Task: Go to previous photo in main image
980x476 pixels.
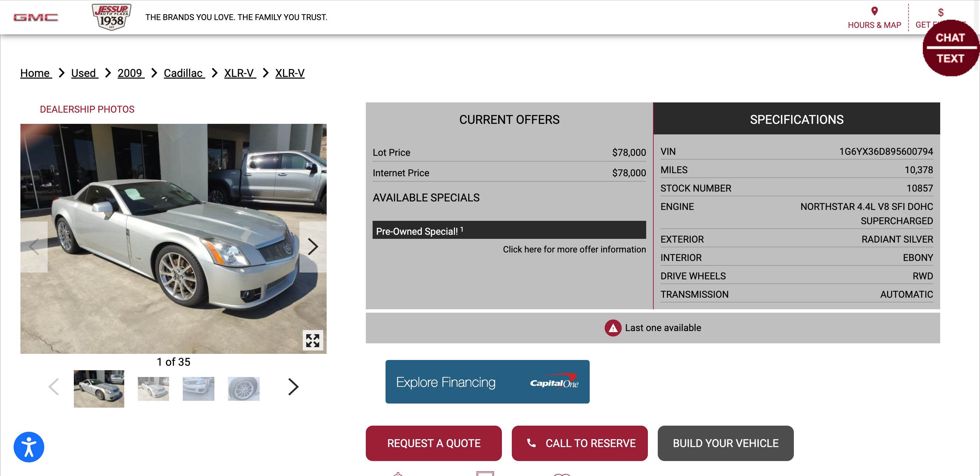Action: pyautogui.click(x=34, y=247)
